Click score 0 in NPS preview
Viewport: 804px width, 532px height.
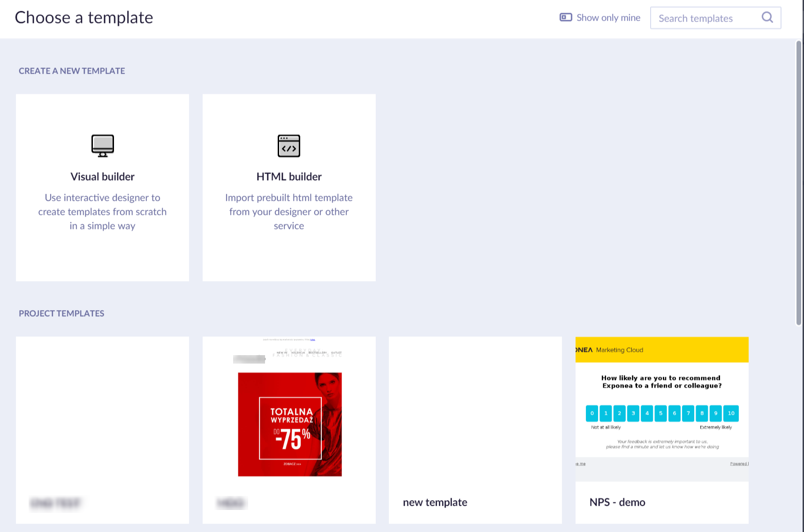[x=592, y=413]
